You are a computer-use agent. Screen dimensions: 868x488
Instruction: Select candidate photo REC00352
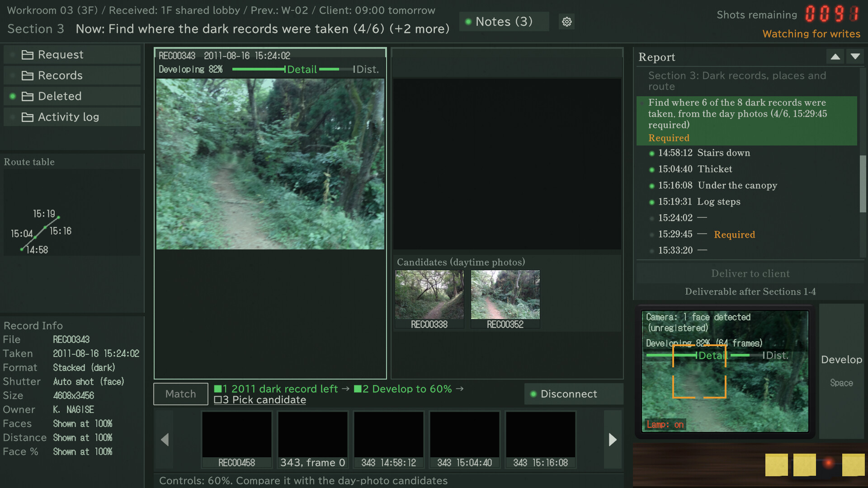(x=505, y=299)
